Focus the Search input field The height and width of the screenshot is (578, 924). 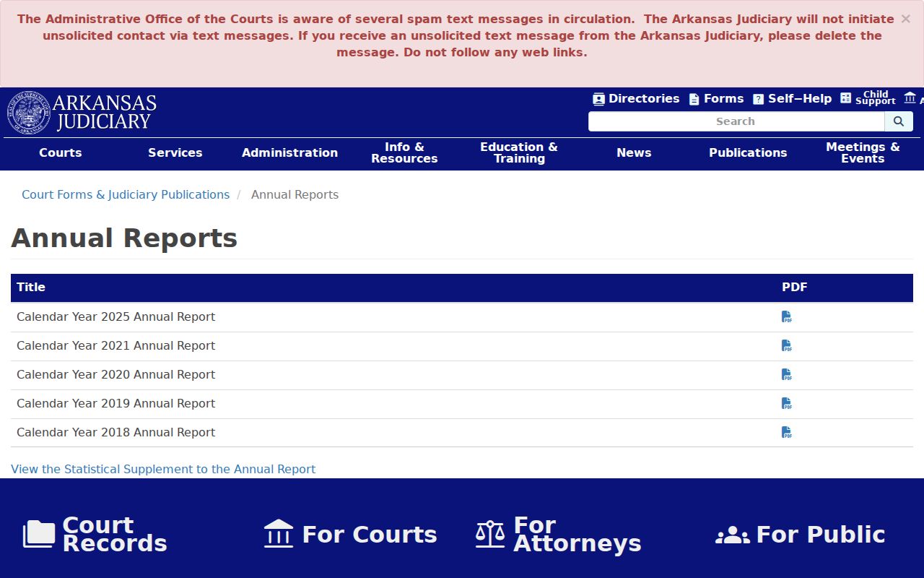click(736, 121)
